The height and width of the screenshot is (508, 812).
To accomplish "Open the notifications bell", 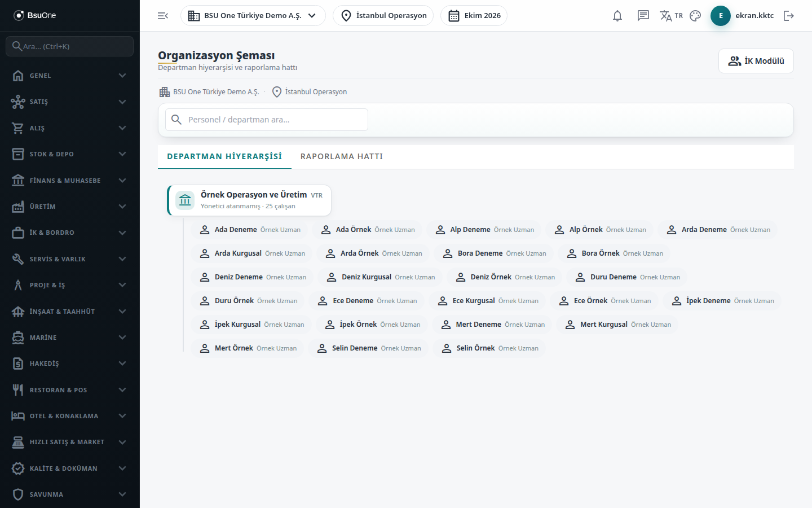I will [x=617, y=16].
